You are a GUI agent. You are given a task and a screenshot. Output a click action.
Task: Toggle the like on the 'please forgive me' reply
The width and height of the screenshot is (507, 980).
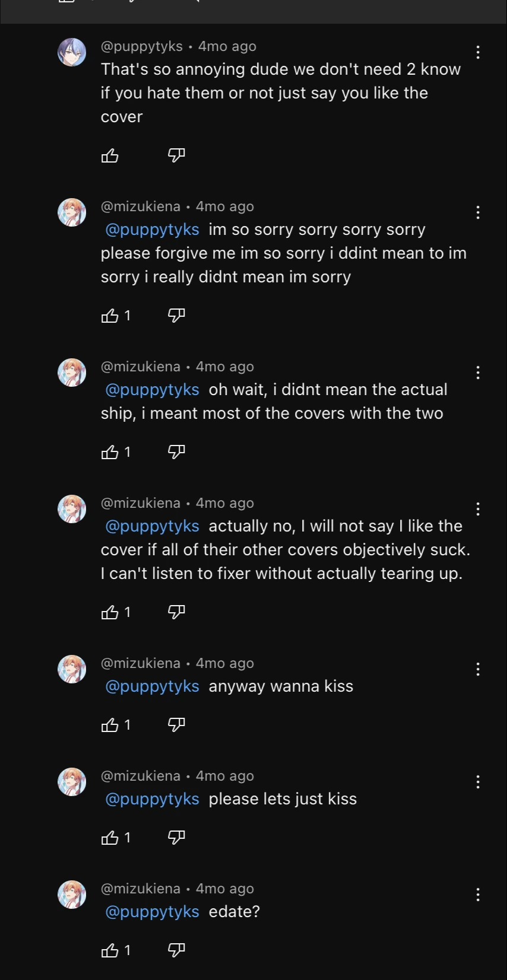pyautogui.click(x=110, y=316)
